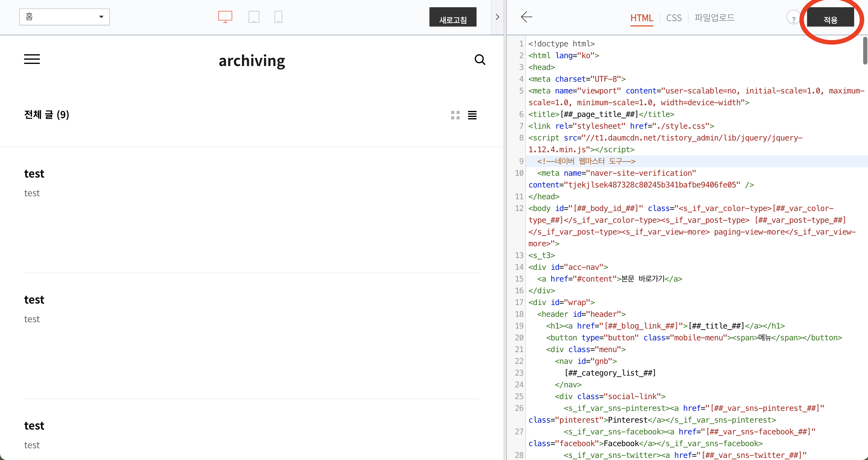The height and width of the screenshot is (460, 868).
Task: Click the archiving blog title
Action: pos(252,61)
